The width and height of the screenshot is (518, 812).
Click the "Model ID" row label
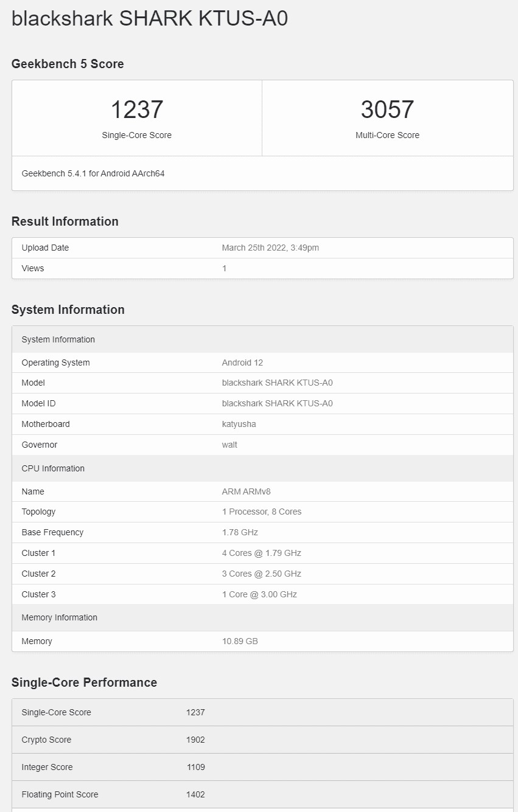(39, 403)
